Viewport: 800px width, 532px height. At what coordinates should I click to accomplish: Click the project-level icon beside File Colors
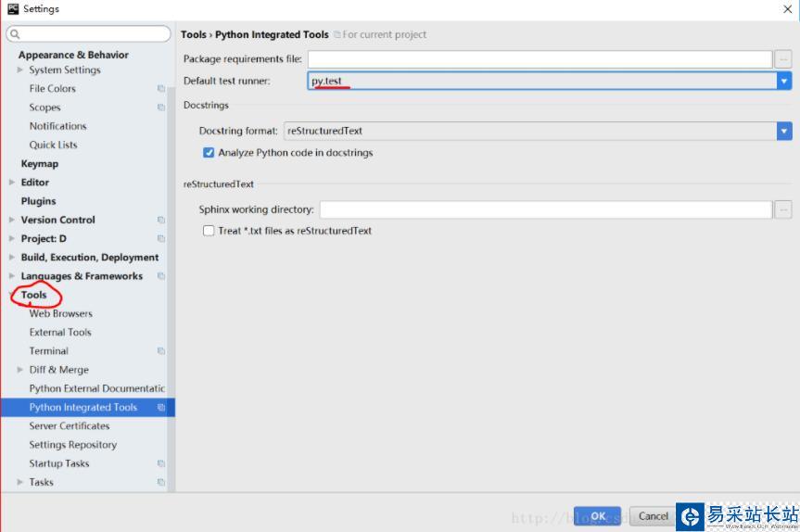(161, 89)
